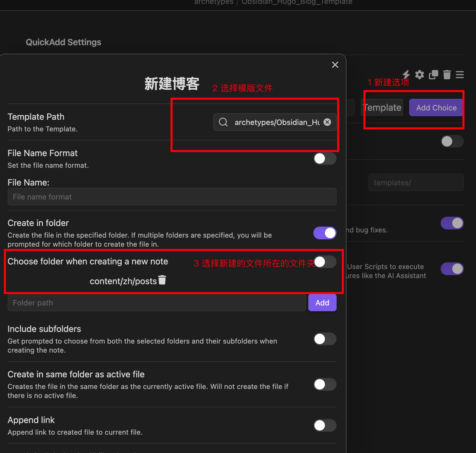
Task: Click the File Name: label
Action: click(x=29, y=183)
